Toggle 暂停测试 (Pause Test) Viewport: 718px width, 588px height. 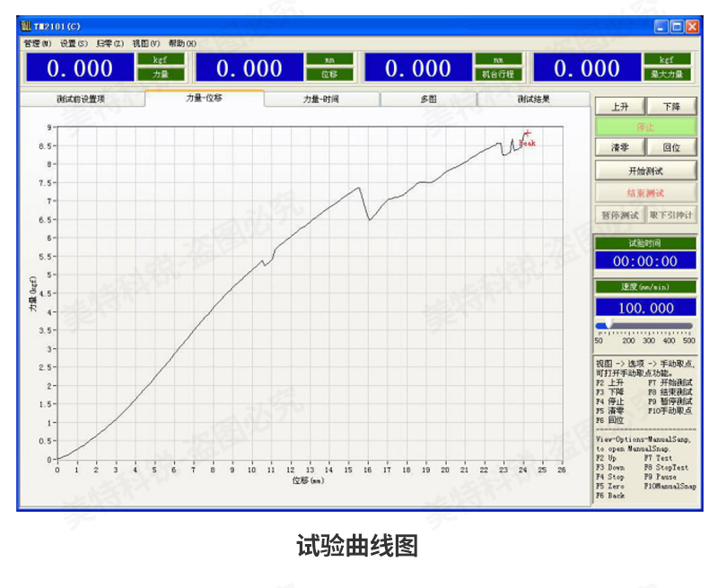tap(619, 215)
